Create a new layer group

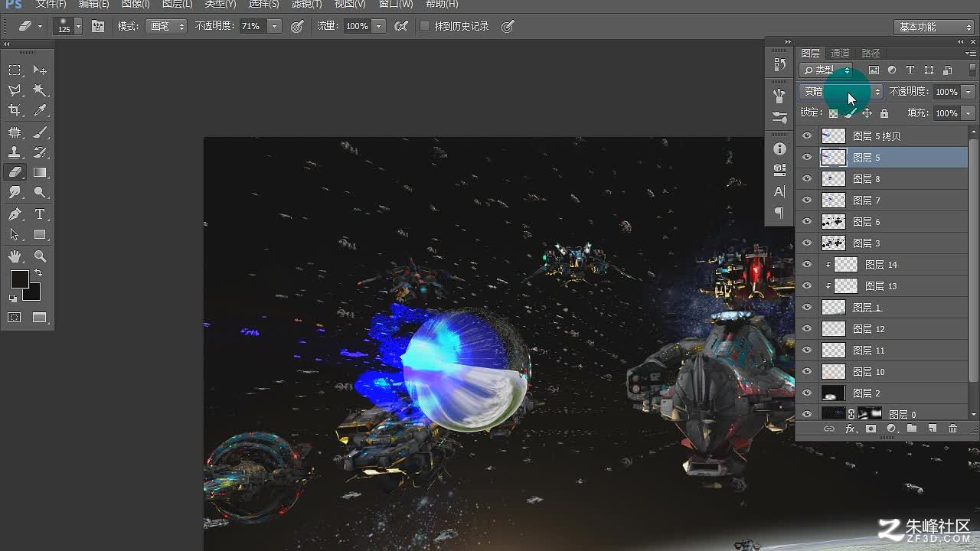pyautogui.click(x=911, y=429)
